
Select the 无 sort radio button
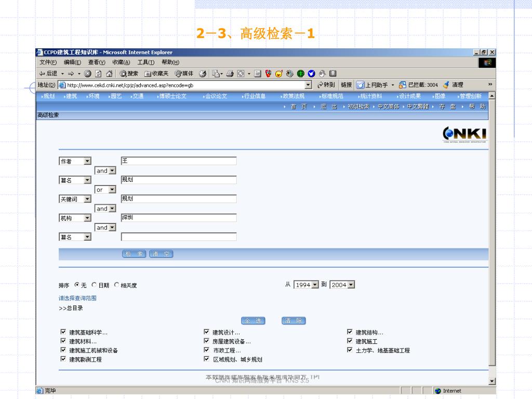77,285
